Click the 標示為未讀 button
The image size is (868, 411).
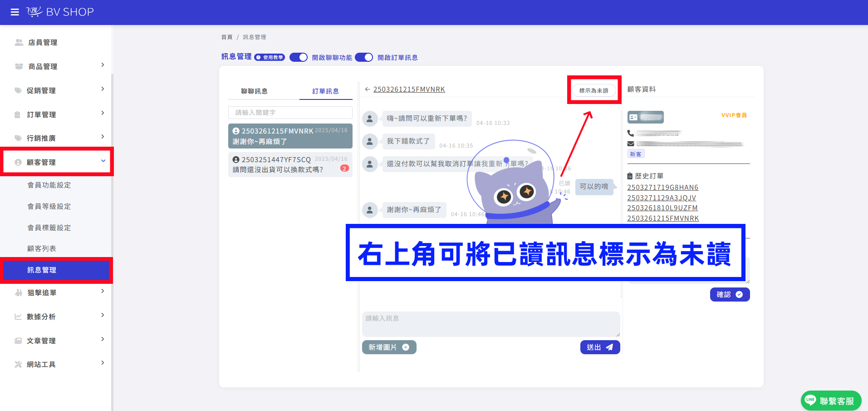[594, 90]
